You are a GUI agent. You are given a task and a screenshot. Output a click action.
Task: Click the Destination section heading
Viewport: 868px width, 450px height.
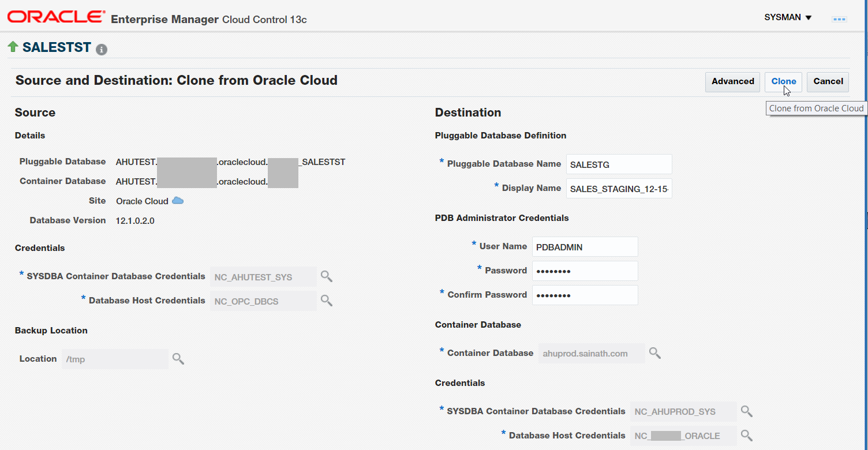tap(468, 112)
